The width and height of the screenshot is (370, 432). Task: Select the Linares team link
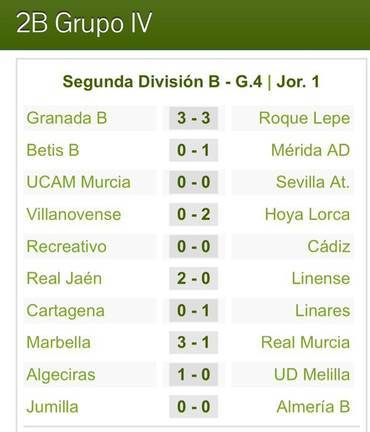pos(323,311)
